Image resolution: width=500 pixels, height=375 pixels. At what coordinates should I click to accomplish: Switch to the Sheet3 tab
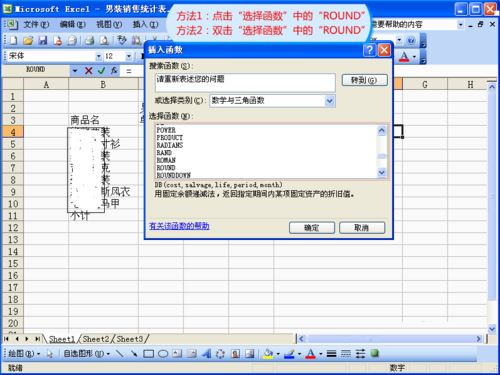click(129, 339)
